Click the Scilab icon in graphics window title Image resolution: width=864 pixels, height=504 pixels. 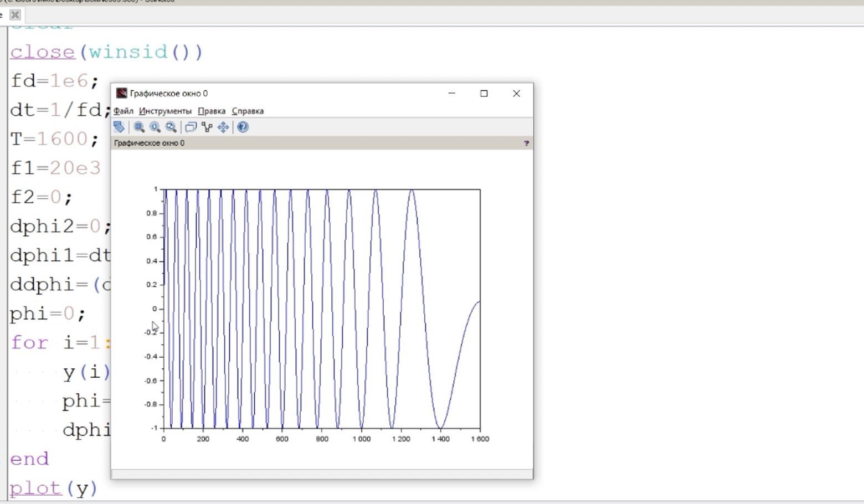click(x=121, y=93)
